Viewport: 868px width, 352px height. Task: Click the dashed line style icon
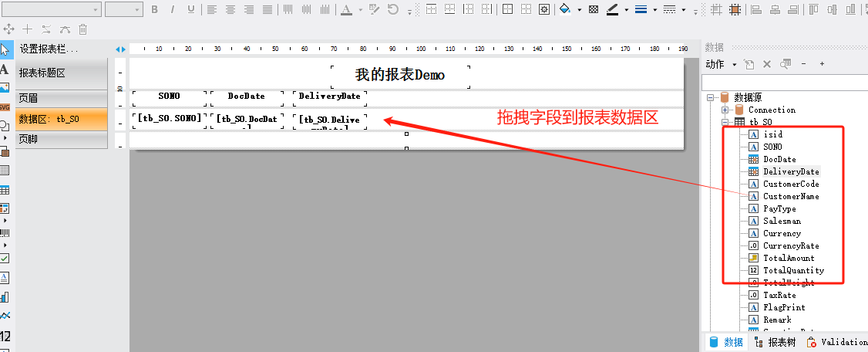[670, 8]
